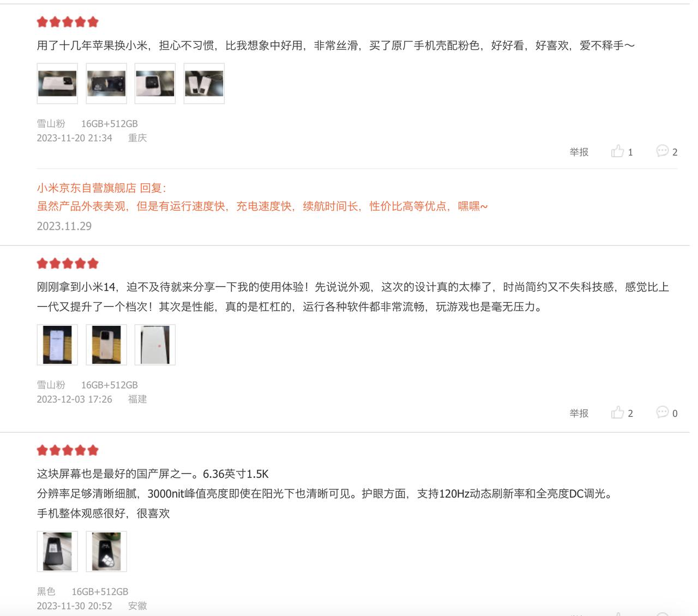This screenshot has width=698, height=616.
Task: Open comments on the Chongqing review
Action: [x=667, y=151]
